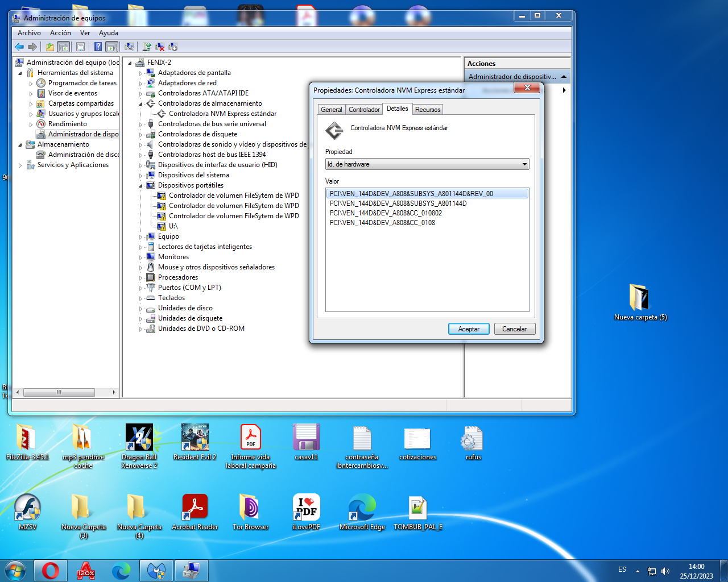Screen dimensions: 728x582
Task: Select the value PCI\VEN_144D&DEV_A808&CC_0108
Action: pyautogui.click(x=382, y=223)
